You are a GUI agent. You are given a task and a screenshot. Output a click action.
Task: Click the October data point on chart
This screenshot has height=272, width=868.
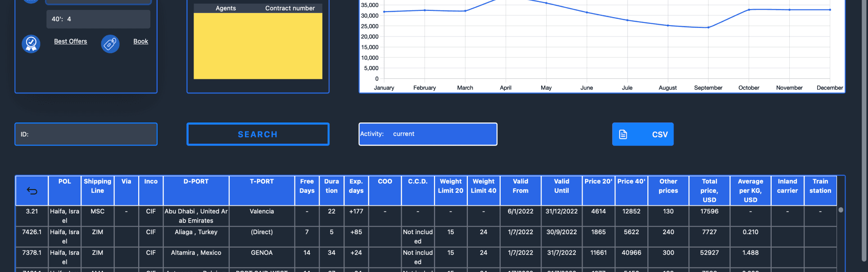click(x=749, y=10)
